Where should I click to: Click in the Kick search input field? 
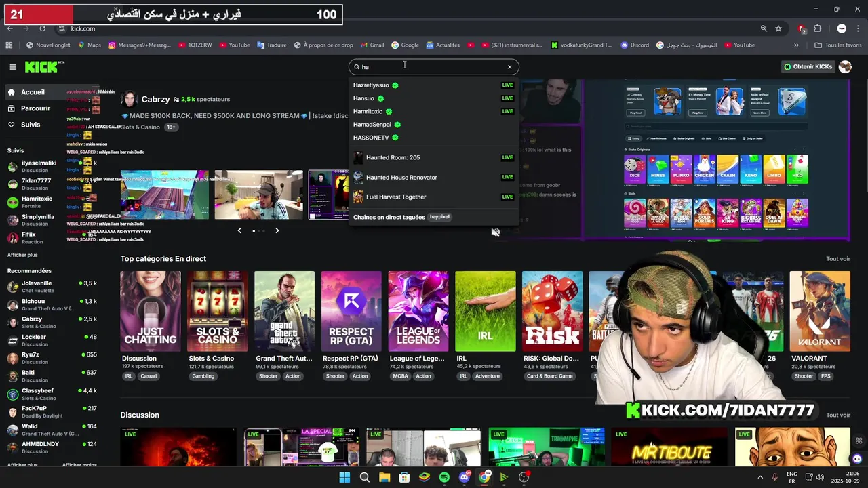click(x=434, y=67)
